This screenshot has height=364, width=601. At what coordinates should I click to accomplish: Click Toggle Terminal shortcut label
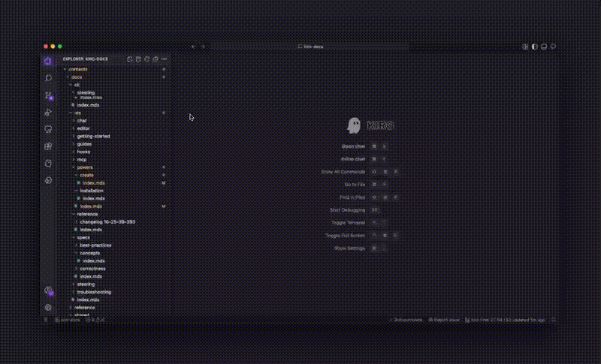(x=348, y=223)
